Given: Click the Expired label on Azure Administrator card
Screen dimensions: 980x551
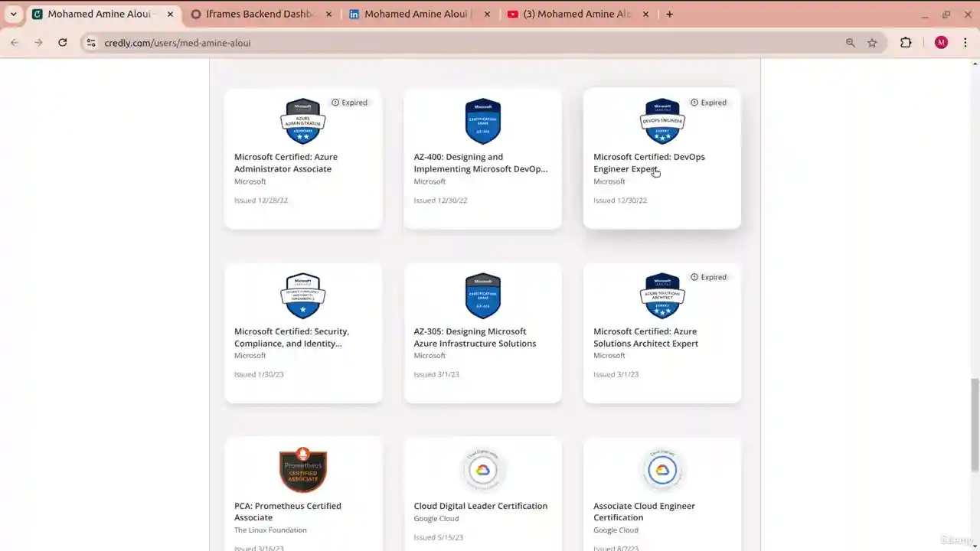Looking at the screenshot, I should pyautogui.click(x=349, y=103).
